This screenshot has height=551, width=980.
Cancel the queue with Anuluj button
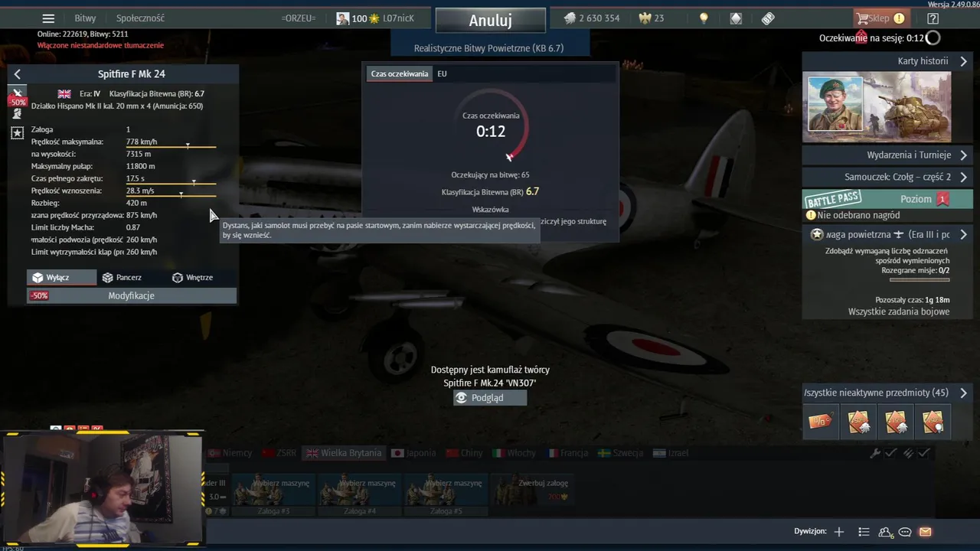click(491, 20)
